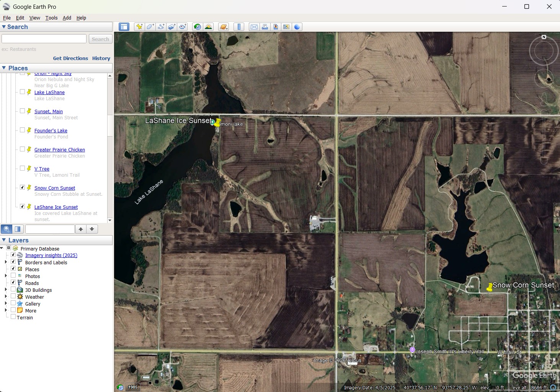This screenshot has height=392, width=560.
Task: Toggle sunlight across the landscape
Action: click(209, 27)
